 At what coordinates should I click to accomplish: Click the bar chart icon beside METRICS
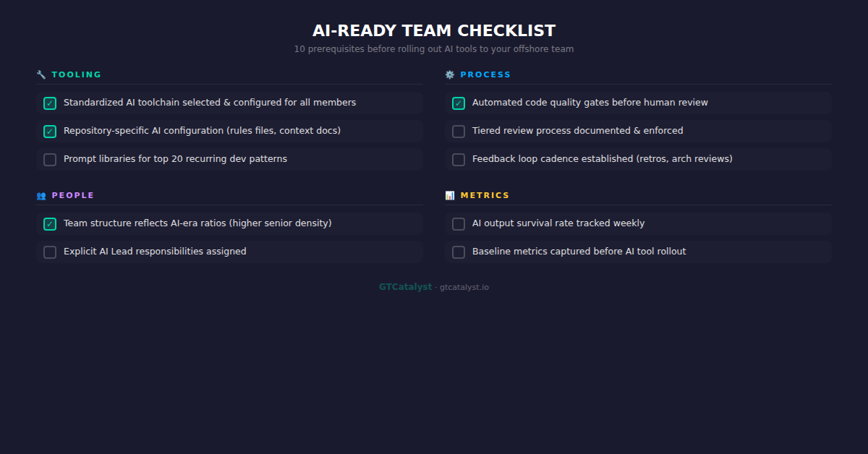click(448, 194)
